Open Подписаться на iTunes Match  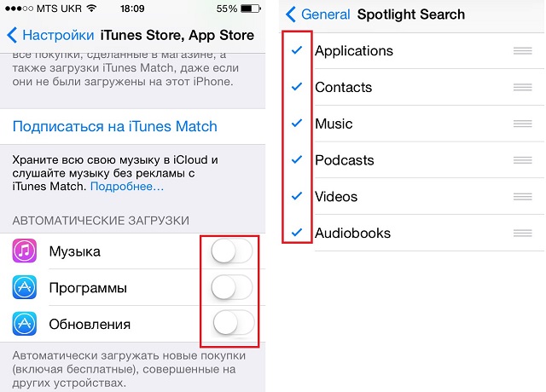pyautogui.click(x=115, y=126)
